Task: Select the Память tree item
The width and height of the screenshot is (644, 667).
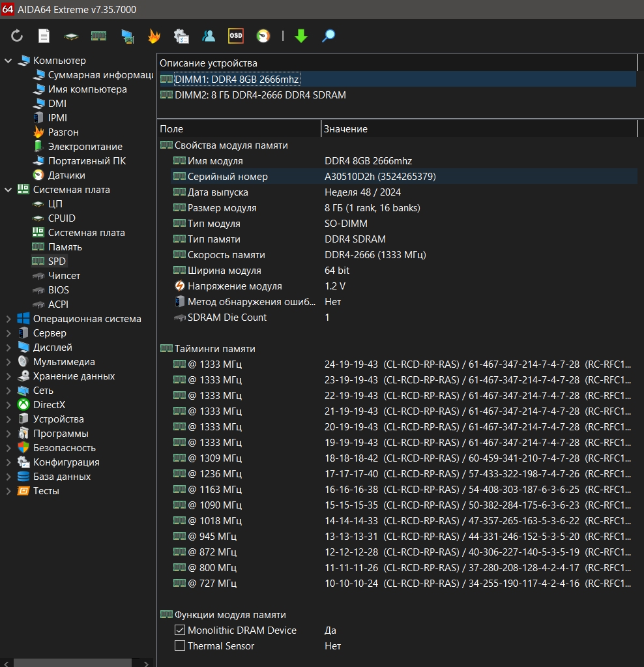Action: (65, 246)
